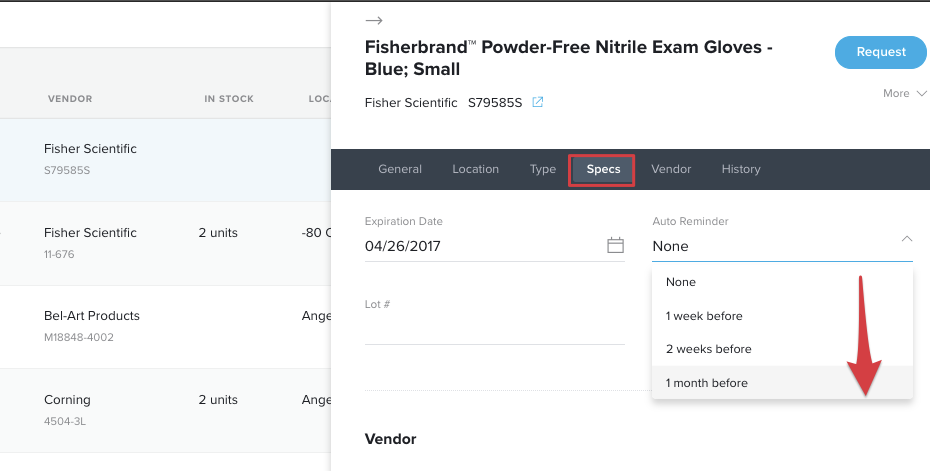
Task: Expand the More menu
Action: 904,93
